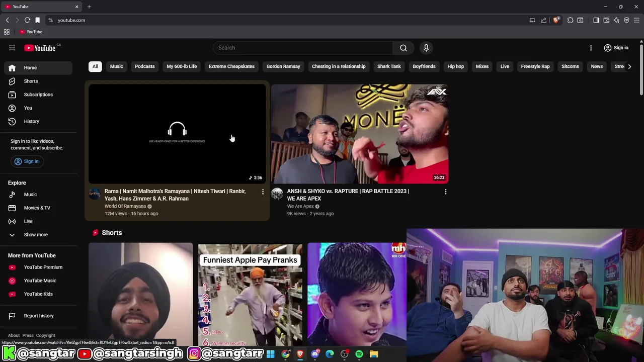Open Funniest Apple Pay Pranks short
The image size is (644, 362).
click(250, 295)
